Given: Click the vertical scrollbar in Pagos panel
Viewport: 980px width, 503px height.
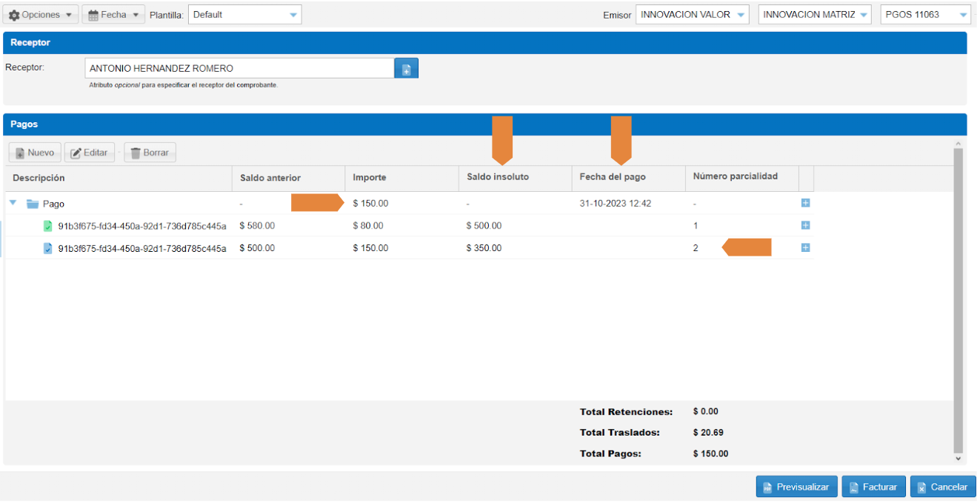Looking at the screenshot, I should coord(958,296).
